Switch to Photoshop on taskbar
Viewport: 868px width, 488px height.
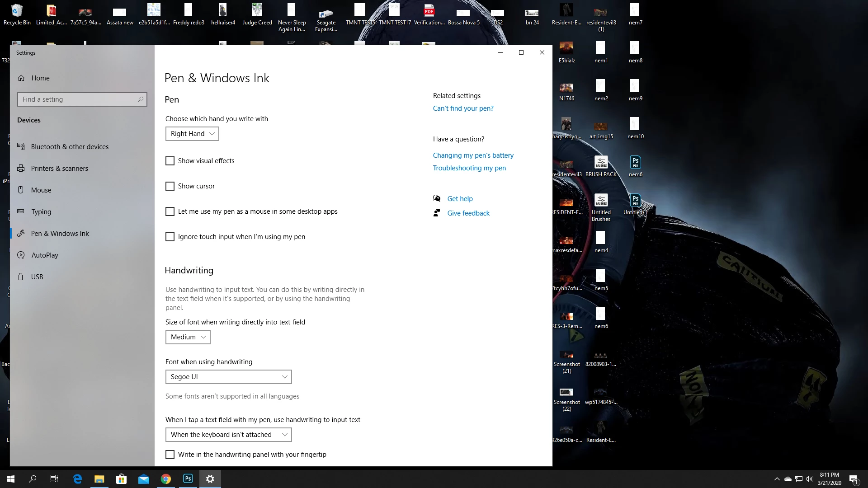pos(188,479)
